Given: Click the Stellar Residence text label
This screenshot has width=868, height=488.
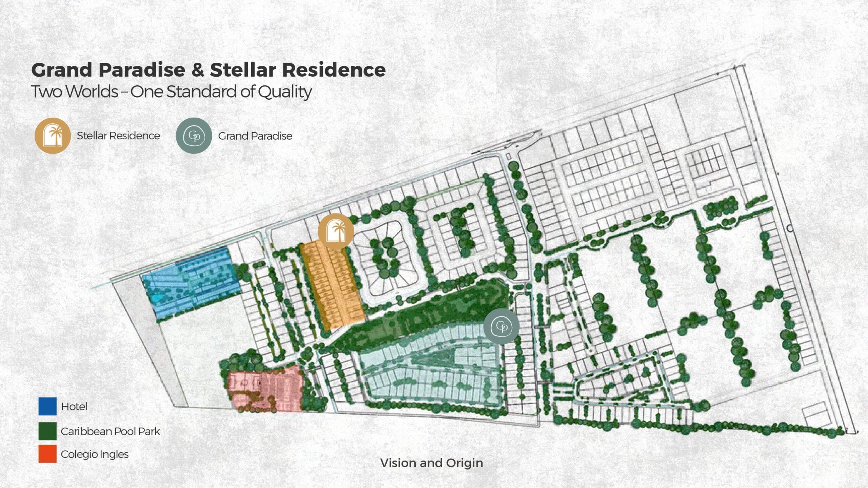Looking at the screenshot, I should [118, 136].
